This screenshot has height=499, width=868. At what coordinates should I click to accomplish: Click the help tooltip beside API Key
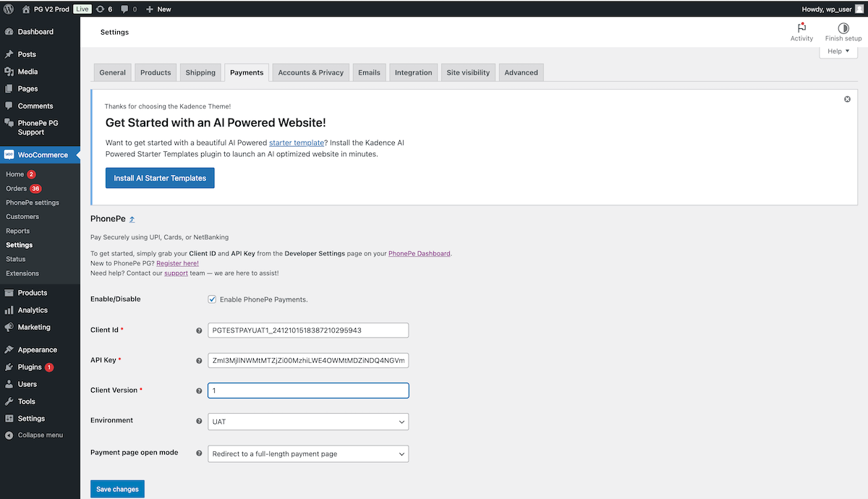coord(199,360)
